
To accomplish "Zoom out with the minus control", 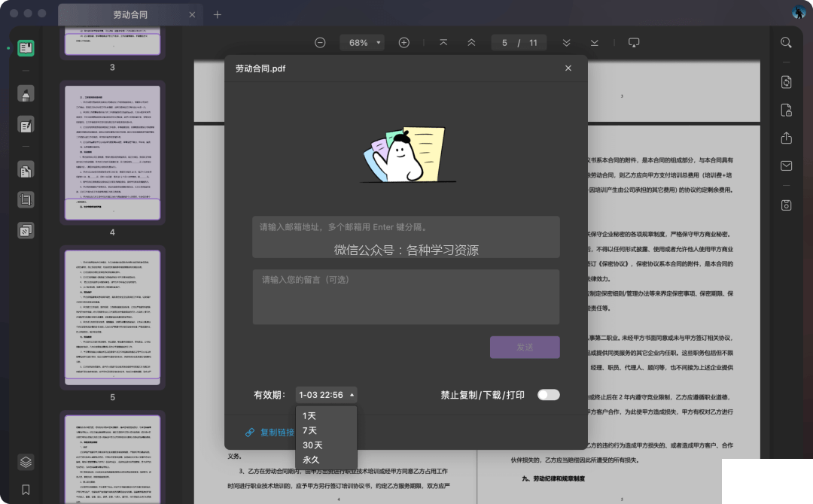I will pyautogui.click(x=320, y=42).
